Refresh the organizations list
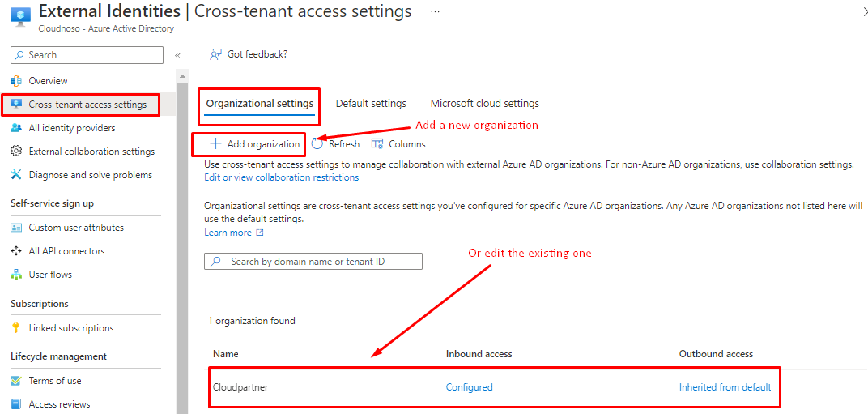The width and height of the screenshot is (868, 414). (x=336, y=144)
